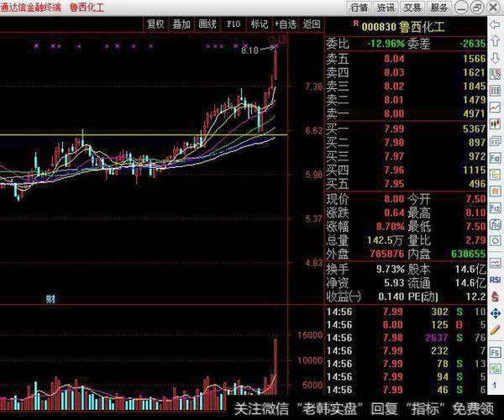This screenshot has width=504, height=420.
Task: Click the F10 sidebar icon
Action: 495,158
